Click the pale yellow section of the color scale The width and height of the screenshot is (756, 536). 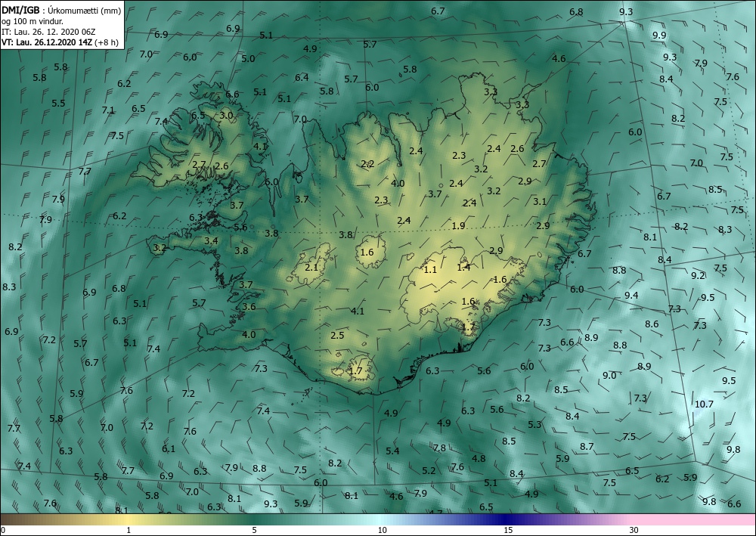click(129, 519)
